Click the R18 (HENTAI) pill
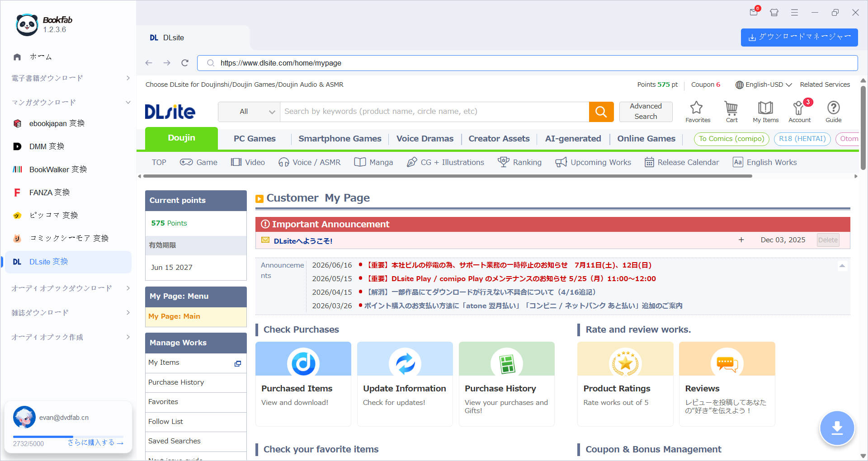 (x=802, y=139)
